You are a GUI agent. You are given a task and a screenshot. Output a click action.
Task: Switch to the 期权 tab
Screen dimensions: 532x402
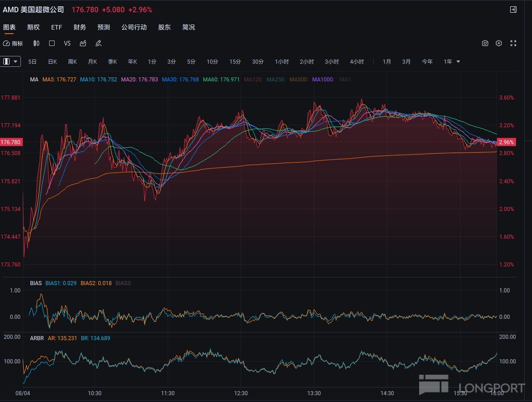pos(33,27)
